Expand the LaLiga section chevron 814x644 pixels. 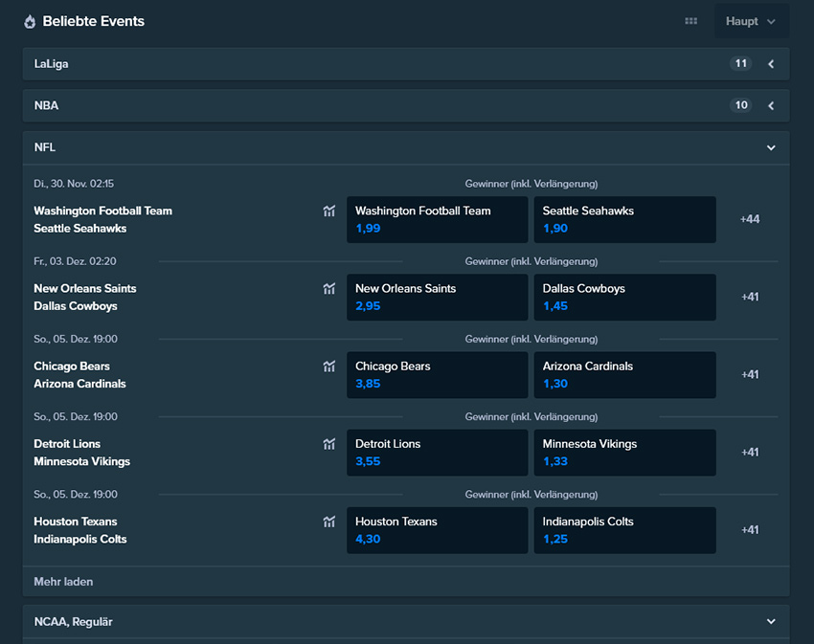pos(771,64)
